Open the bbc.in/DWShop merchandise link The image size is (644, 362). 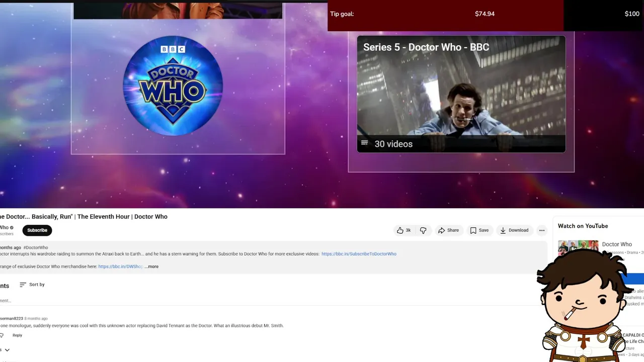(x=120, y=266)
